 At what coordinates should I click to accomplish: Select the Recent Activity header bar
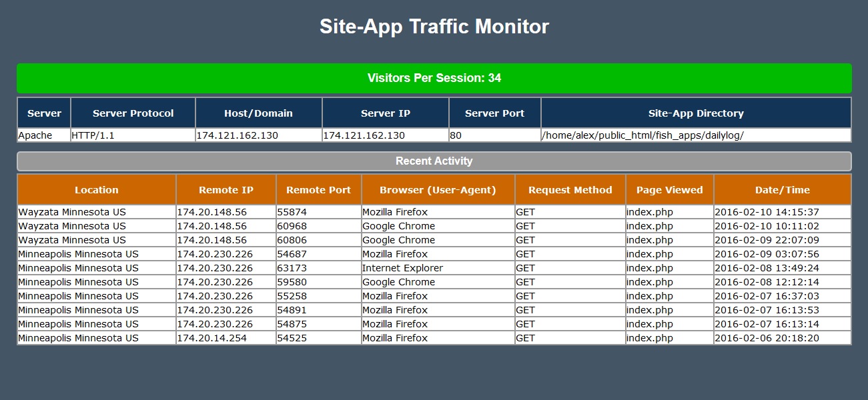coord(434,161)
